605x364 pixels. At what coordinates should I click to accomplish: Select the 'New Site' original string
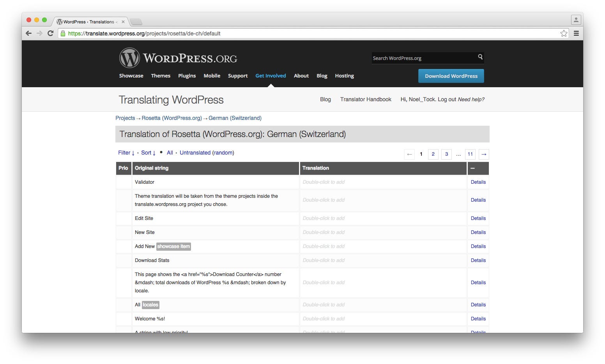(145, 232)
